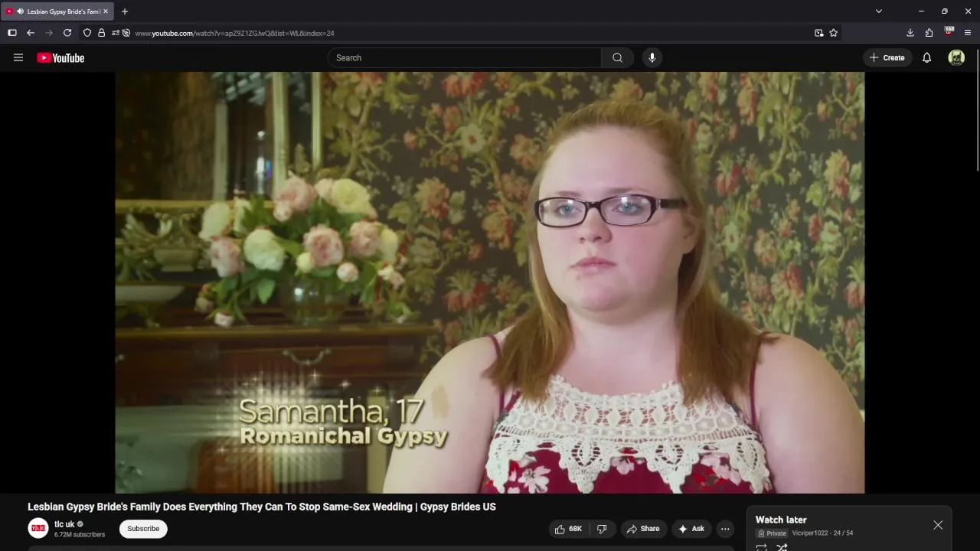Toggle shuffle playlist in Watch later panel
Image resolution: width=980 pixels, height=551 pixels.
pos(782,547)
